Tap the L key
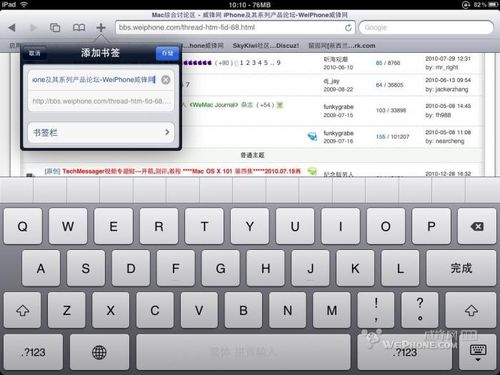This screenshot has width=500, height=375. click(x=400, y=268)
